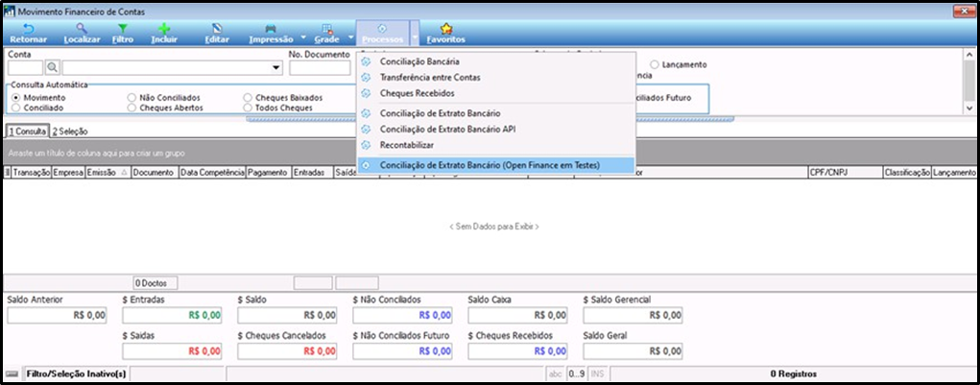This screenshot has height=385, width=980.
Task: Click icon beside Cheques Recebidos entry
Action: 367,93
